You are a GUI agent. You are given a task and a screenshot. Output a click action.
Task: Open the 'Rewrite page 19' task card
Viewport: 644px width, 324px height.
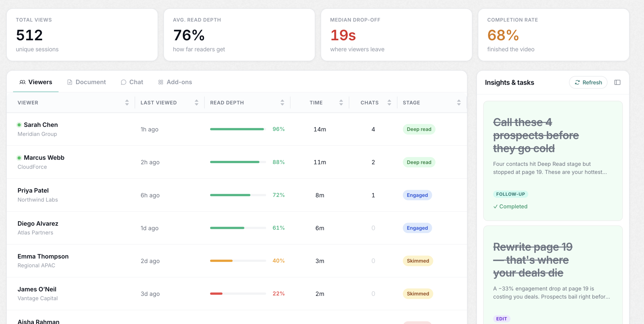[553, 275]
